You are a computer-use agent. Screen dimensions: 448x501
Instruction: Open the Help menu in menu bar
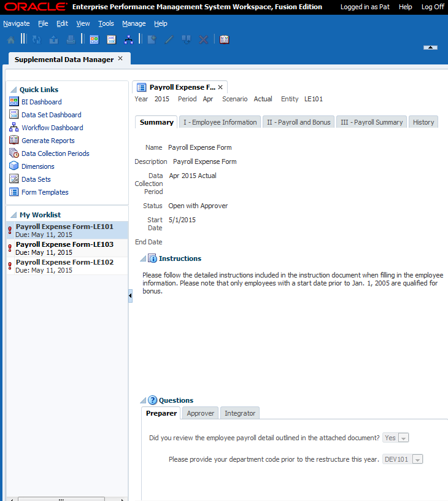tap(161, 24)
